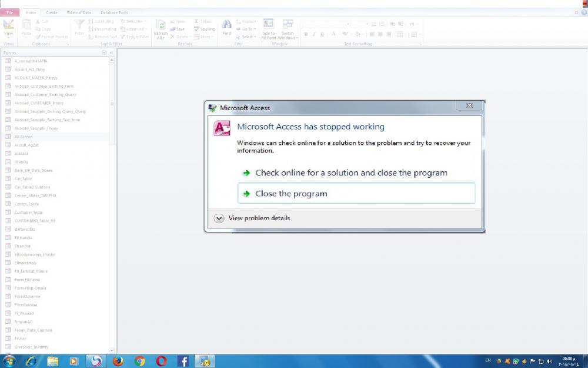Select the Cut command

click(x=42, y=22)
